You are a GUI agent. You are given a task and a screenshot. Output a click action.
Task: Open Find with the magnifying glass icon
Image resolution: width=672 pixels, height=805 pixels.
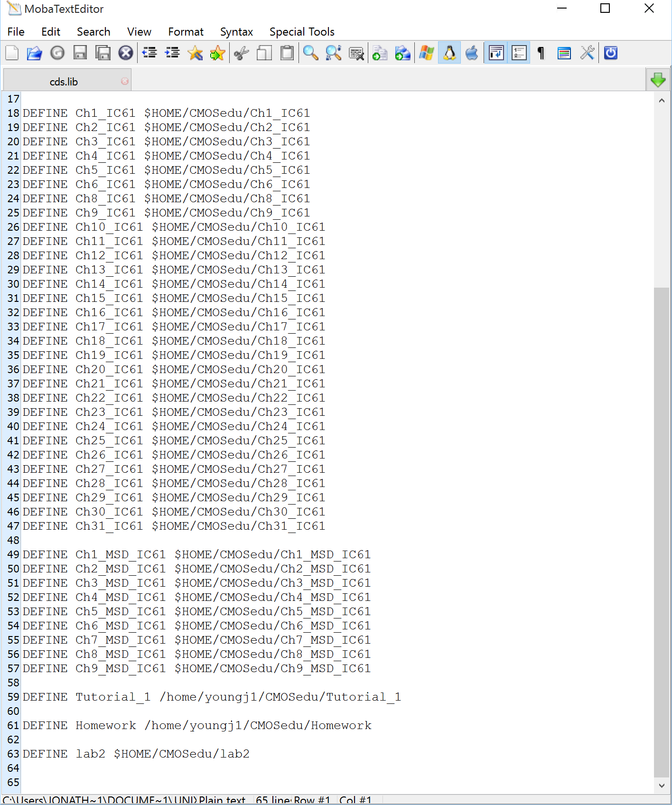pyautogui.click(x=311, y=53)
